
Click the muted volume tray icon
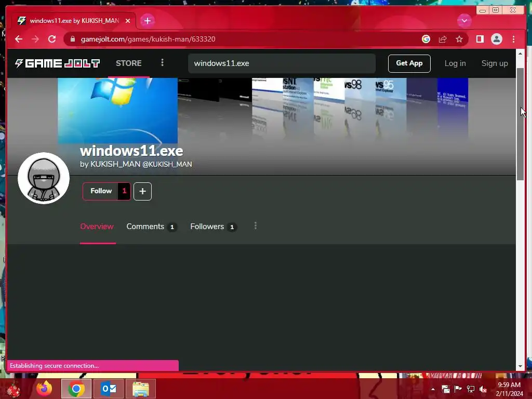pos(483,389)
